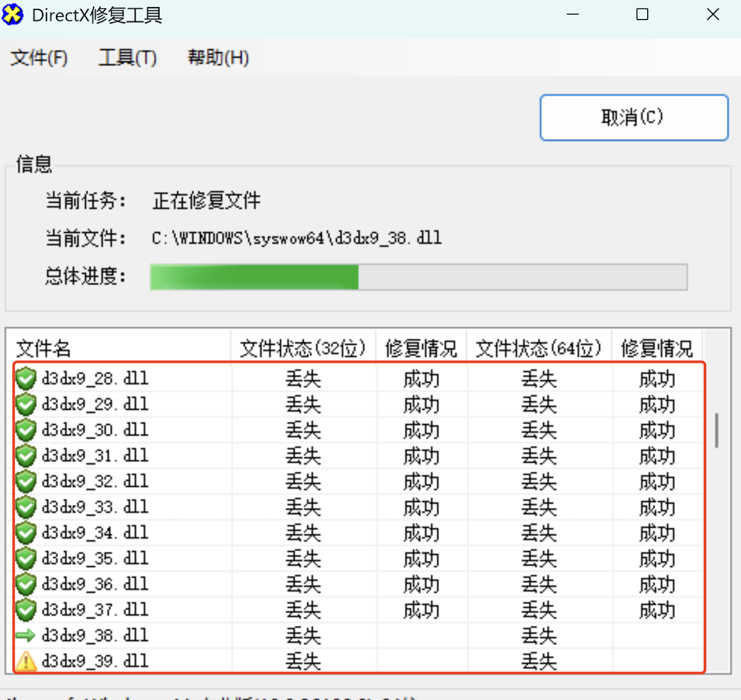Select the d3dx9_37.dll file name
Screen dimensions: 741x700
point(95,610)
